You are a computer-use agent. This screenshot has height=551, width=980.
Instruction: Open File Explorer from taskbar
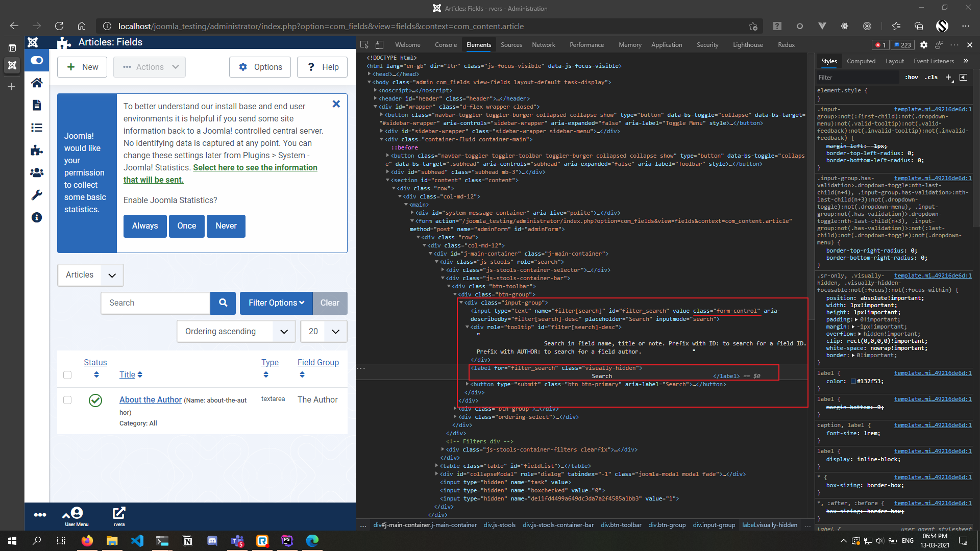[x=112, y=541]
